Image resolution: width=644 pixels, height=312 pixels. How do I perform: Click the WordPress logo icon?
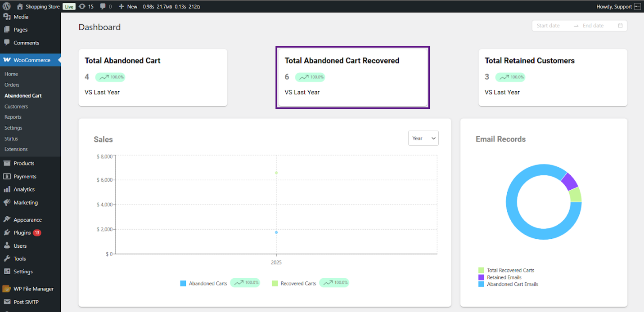(6, 6)
